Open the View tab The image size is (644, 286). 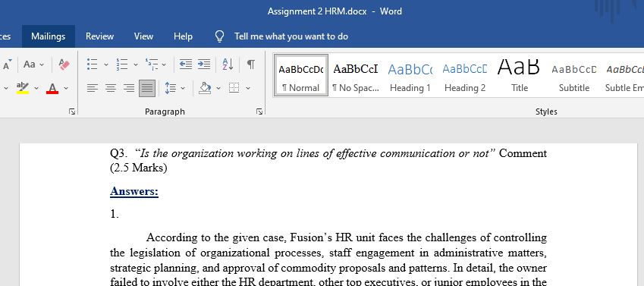[143, 36]
